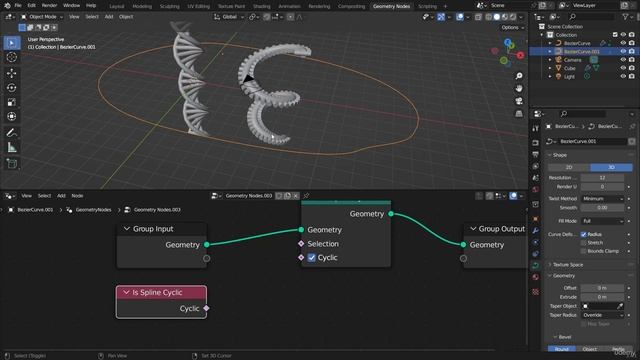Hide the Light object in outliner

[x=623, y=76]
